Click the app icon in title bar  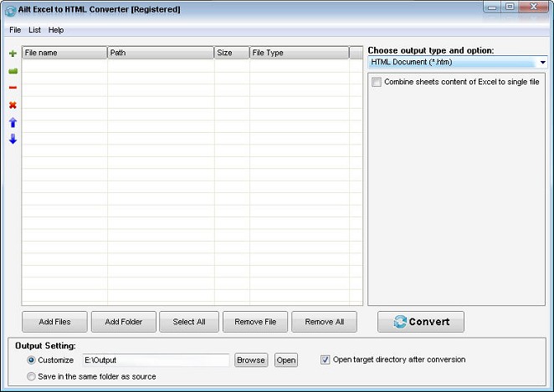point(10,10)
